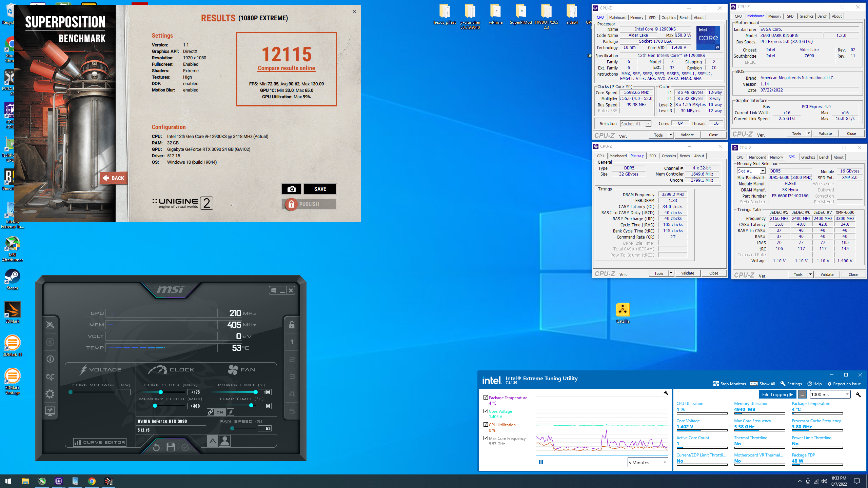Image resolution: width=868 pixels, height=488 pixels.
Task: Select Afterburner profile slot 5
Action: [x=292, y=411]
